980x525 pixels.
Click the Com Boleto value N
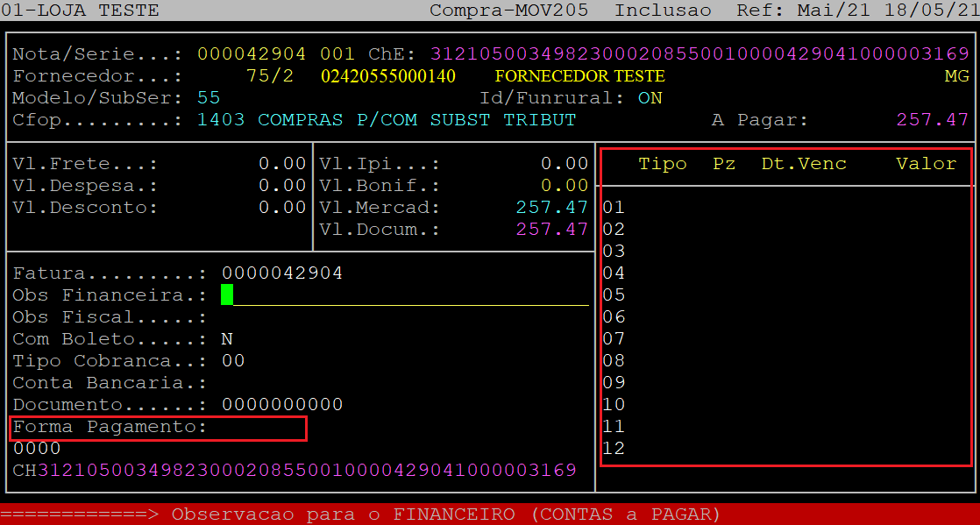tap(227, 339)
